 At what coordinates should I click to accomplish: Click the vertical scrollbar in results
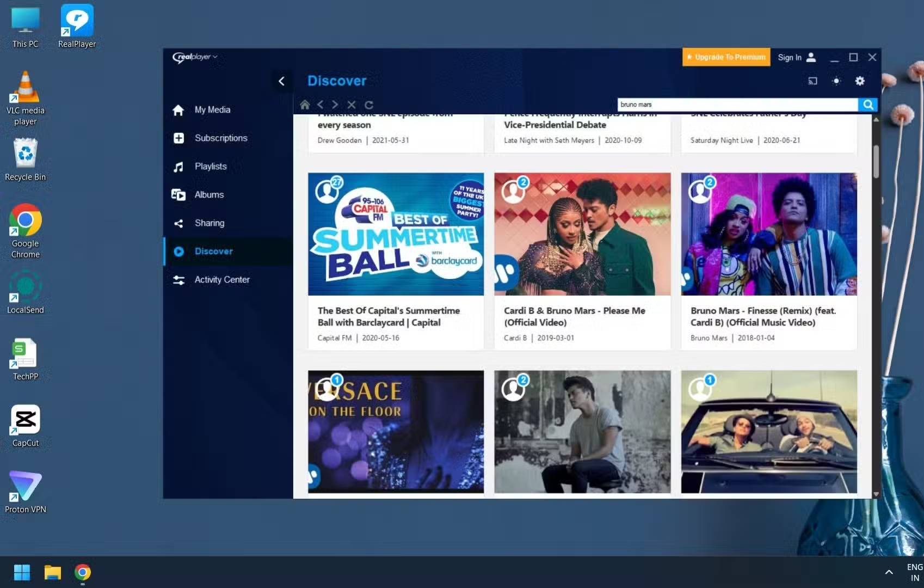876,161
